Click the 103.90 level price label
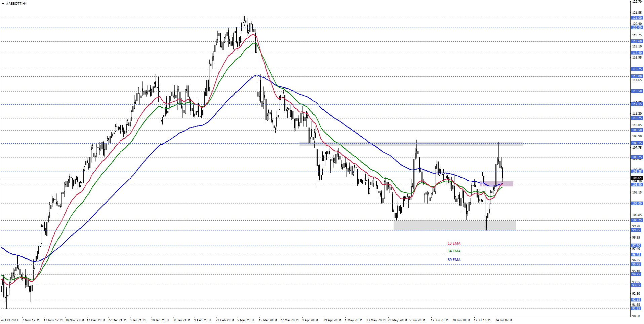 637,185
